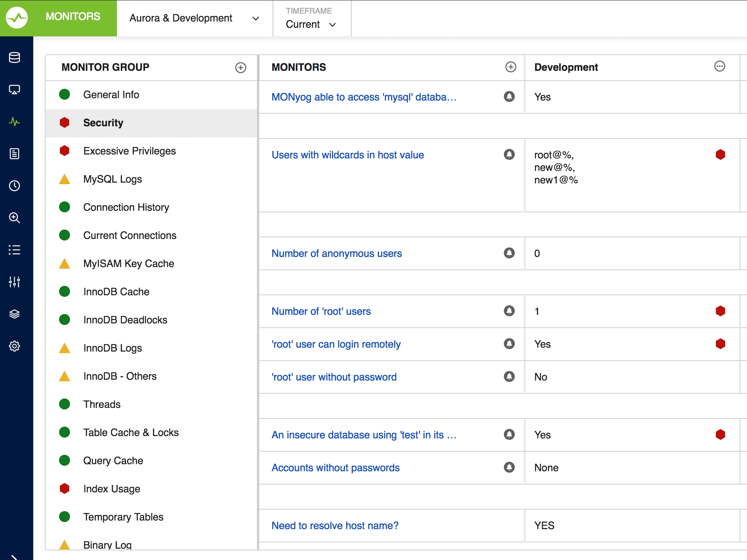Open the search magnifier icon in sidebar
The width and height of the screenshot is (747, 560).
[x=14, y=218]
